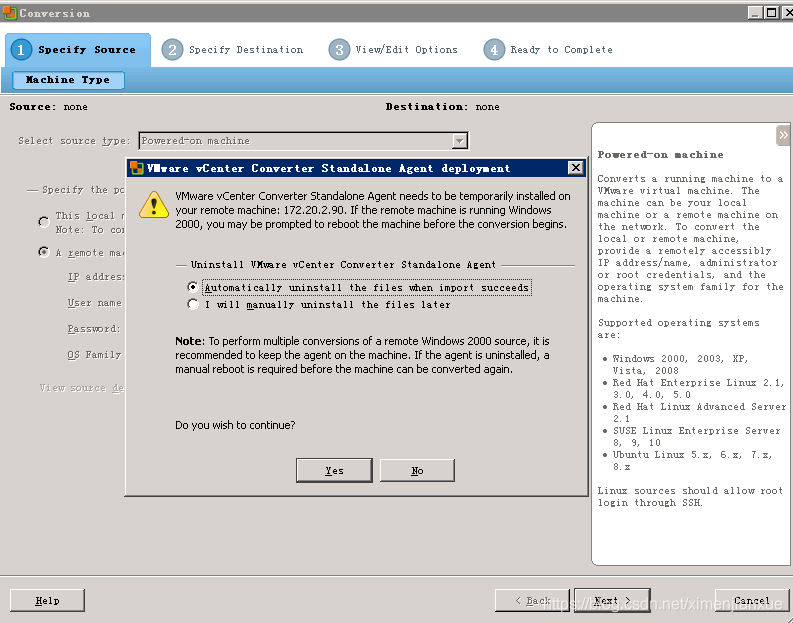Open the Specify Destination step tab
793x623 pixels.
pos(233,50)
